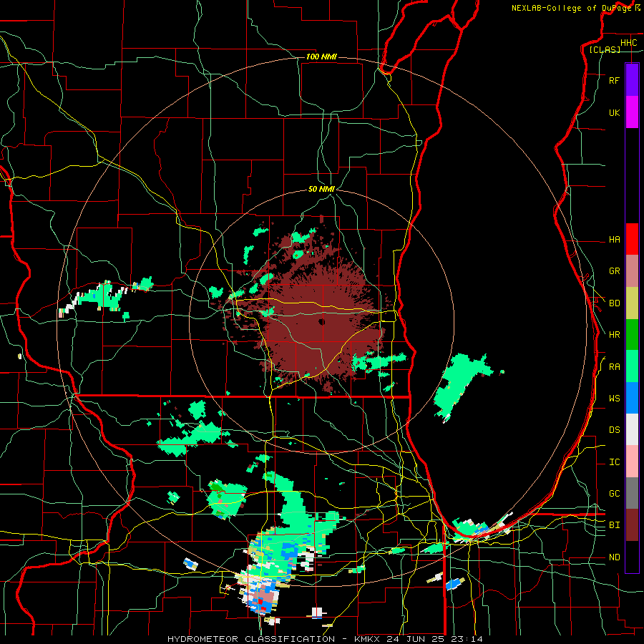Click the RF legend label
Image resolution: width=644 pixels, height=644 pixels.
tap(614, 81)
